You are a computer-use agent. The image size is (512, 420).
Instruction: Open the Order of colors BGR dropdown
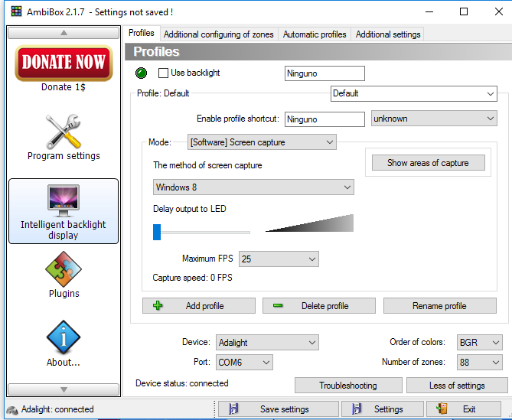tap(480, 343)
